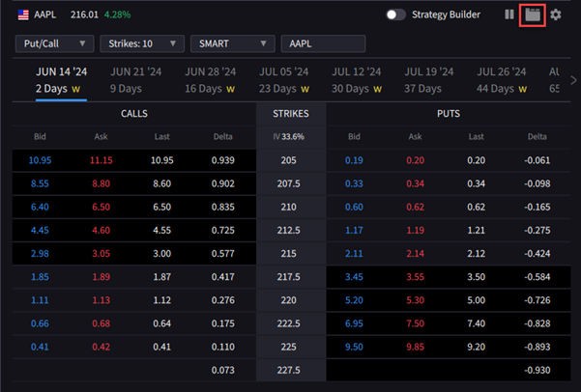Show more expirations with right chevron
Screen dimensions: 581x392
click(573, 80)
